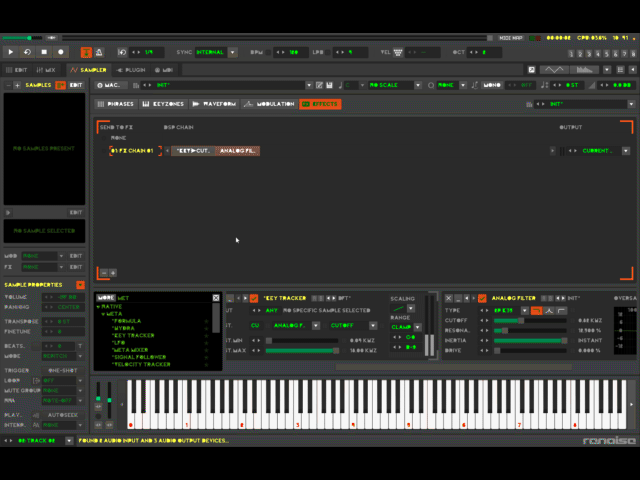Minimize Analog Filter device panel
The image size is (640, 480).
tap(458, 298)
